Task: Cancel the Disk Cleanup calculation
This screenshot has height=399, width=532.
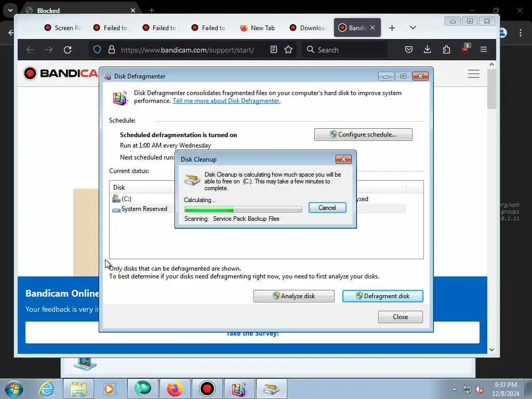Action: [327, 208]
